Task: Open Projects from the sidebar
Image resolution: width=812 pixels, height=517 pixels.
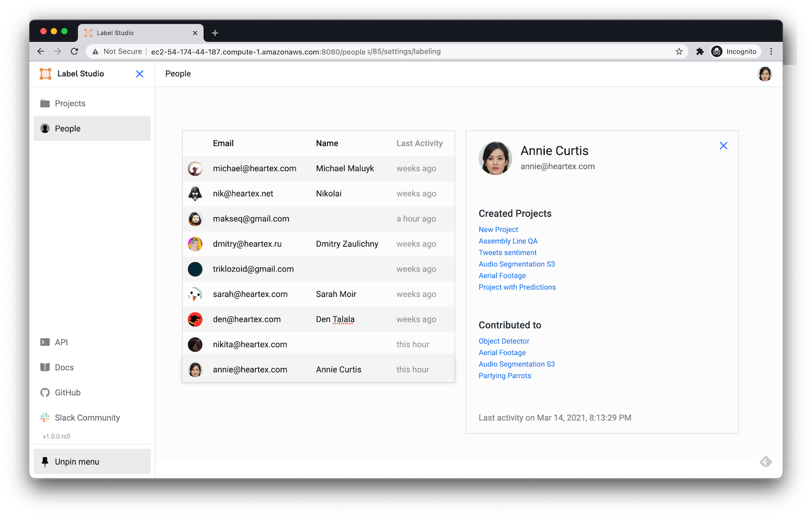Action: click(70, 103)
